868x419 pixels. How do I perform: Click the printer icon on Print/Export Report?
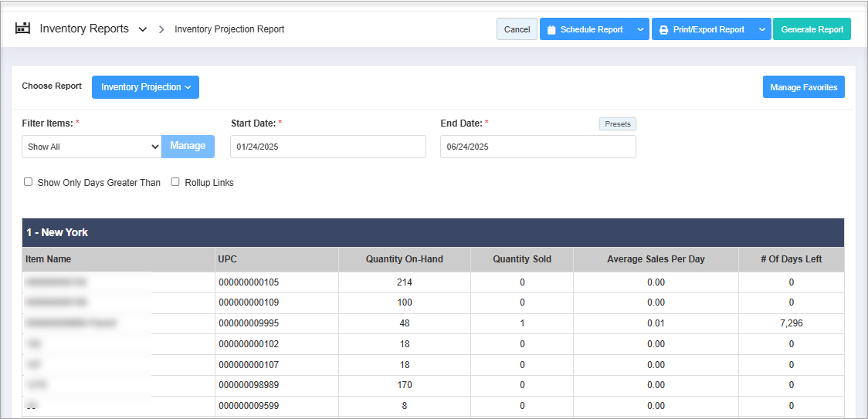[663, 30]
